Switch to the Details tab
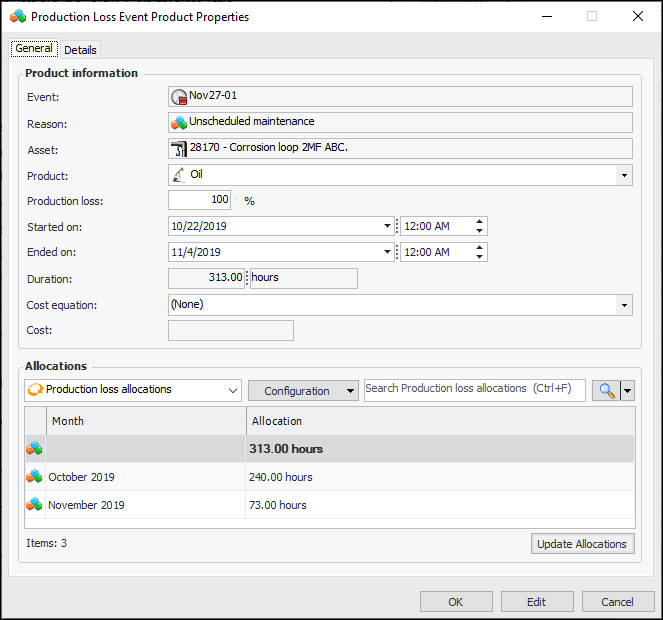This screenshot has height=620, width=663. [80, 50]
